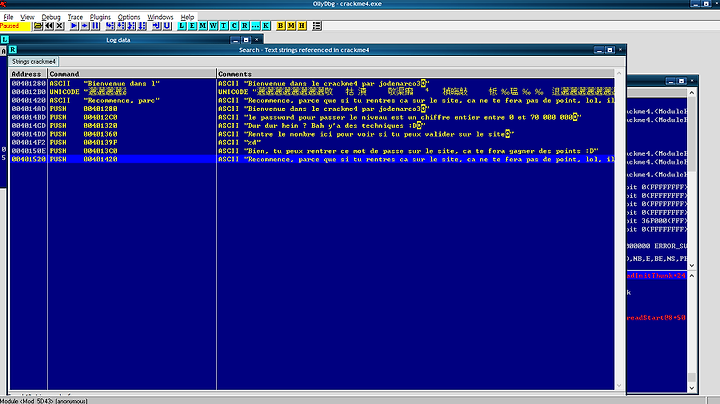Show Executable modules via cyan E icon

(192, 26)
